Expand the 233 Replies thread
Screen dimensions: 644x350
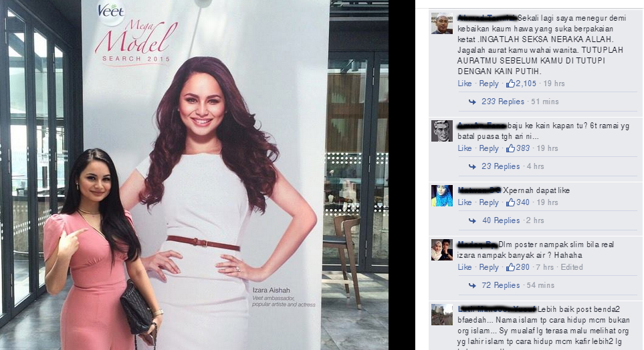coord(503,102)
